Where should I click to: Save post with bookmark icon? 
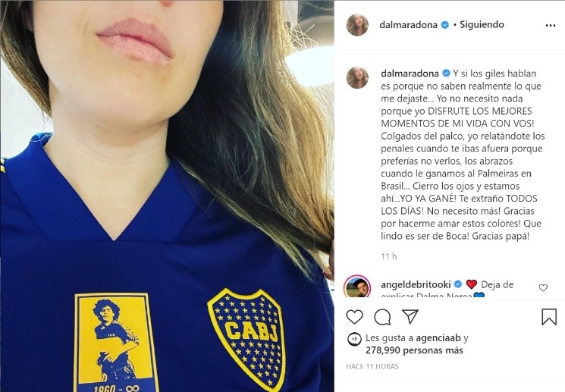pos(549,317)
